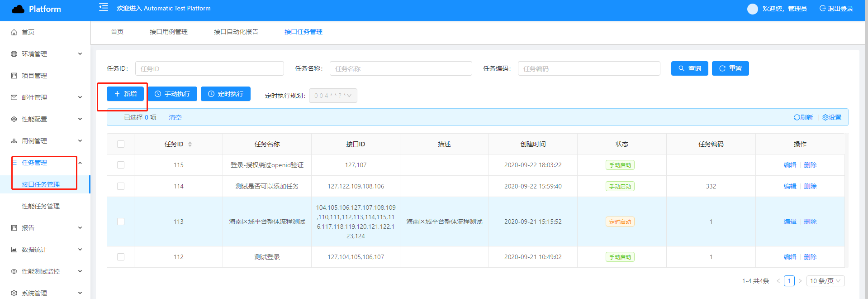Delete task 112 via 删除 link
This screenshot has height=299, width=868.
point(810,257)
